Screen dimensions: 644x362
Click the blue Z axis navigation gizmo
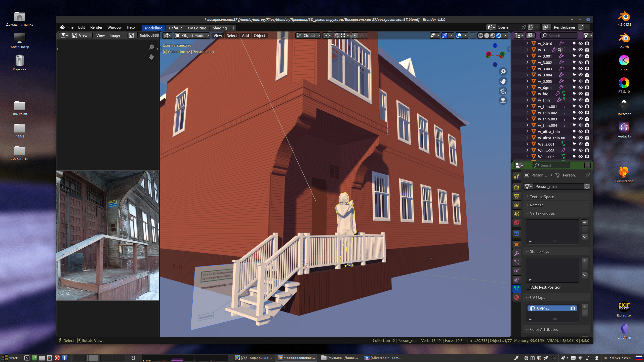point(495,46)
